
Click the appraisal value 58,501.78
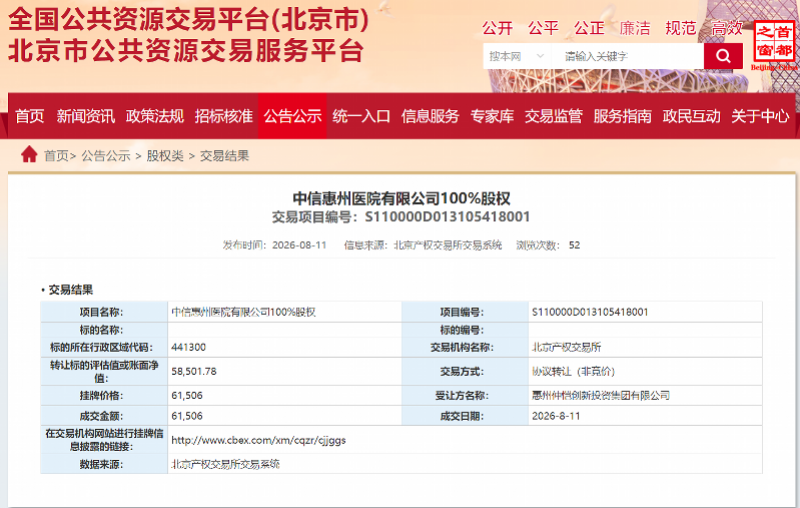pyautogui.click(x=194, y=371)
